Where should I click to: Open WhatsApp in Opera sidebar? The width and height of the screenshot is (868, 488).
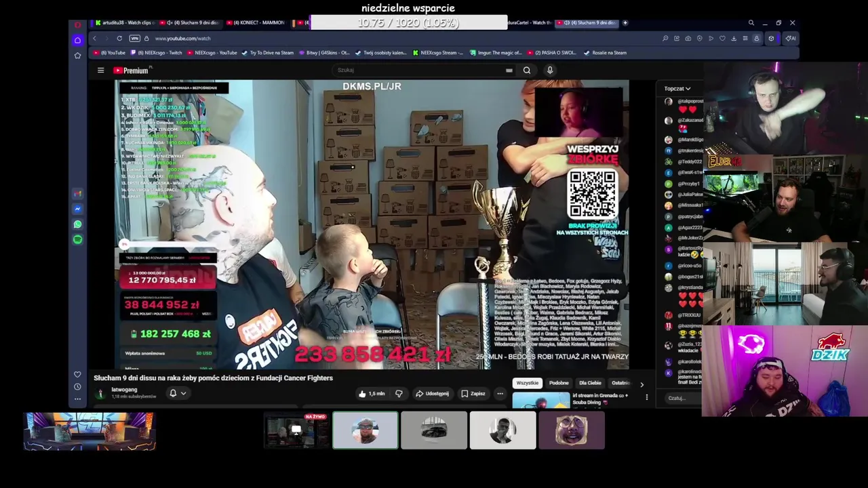77,224
